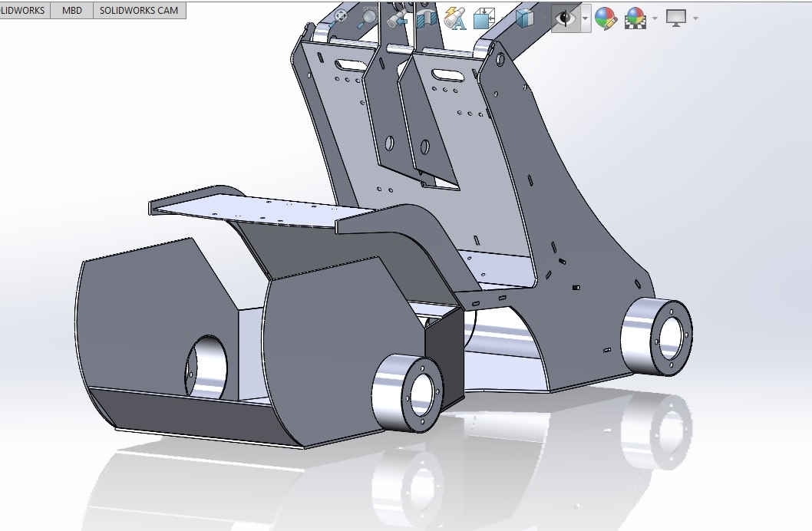Open Edit Appearance color ball
The image size is (812, 531).
[x=606, y=18]
